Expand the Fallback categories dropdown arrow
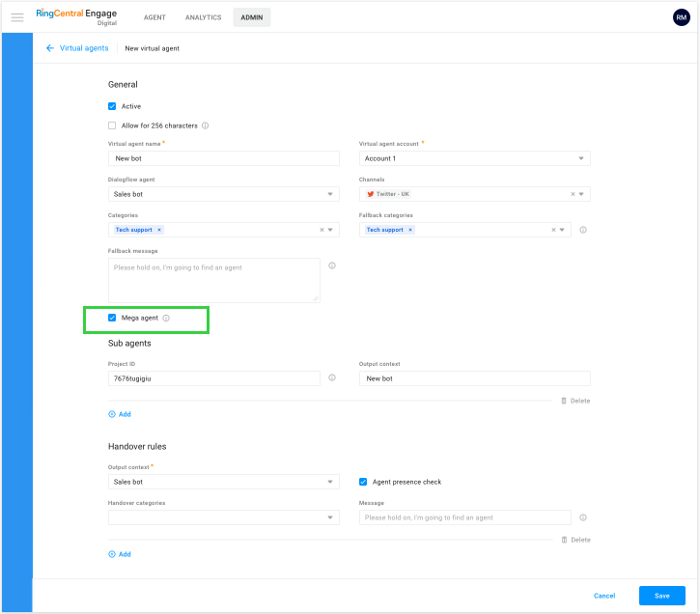 (x=562, y=230)
